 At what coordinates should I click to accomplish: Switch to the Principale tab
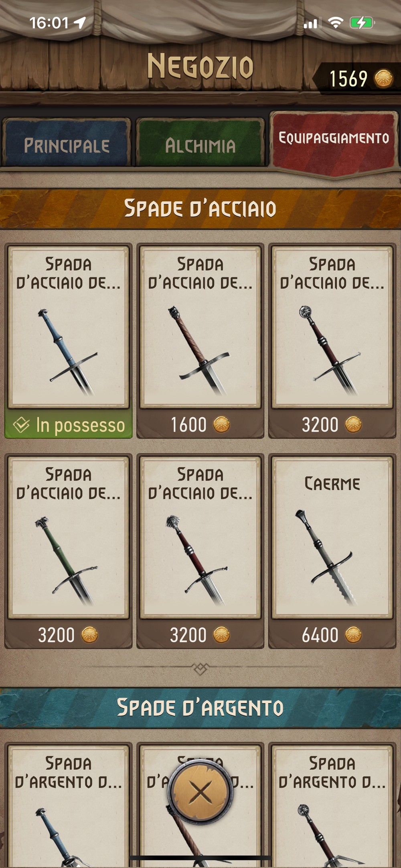click(x=67, y=143)
